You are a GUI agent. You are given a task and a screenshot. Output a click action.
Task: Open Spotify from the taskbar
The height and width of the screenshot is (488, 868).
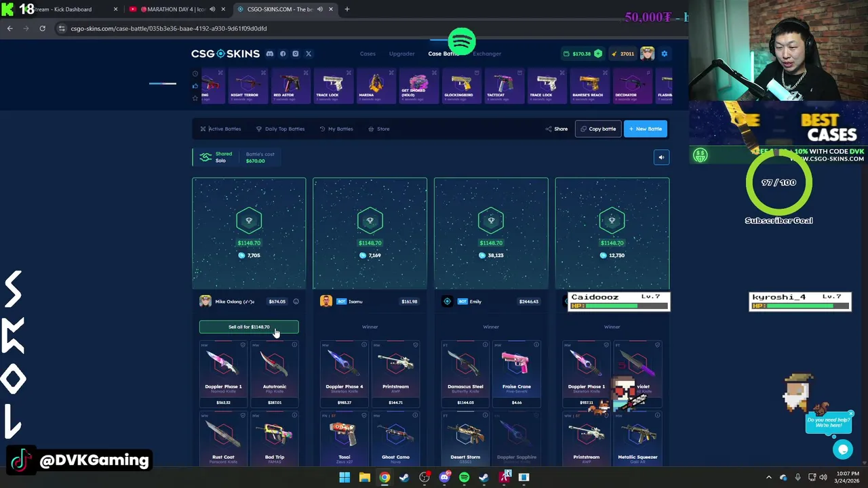(464, 477)
